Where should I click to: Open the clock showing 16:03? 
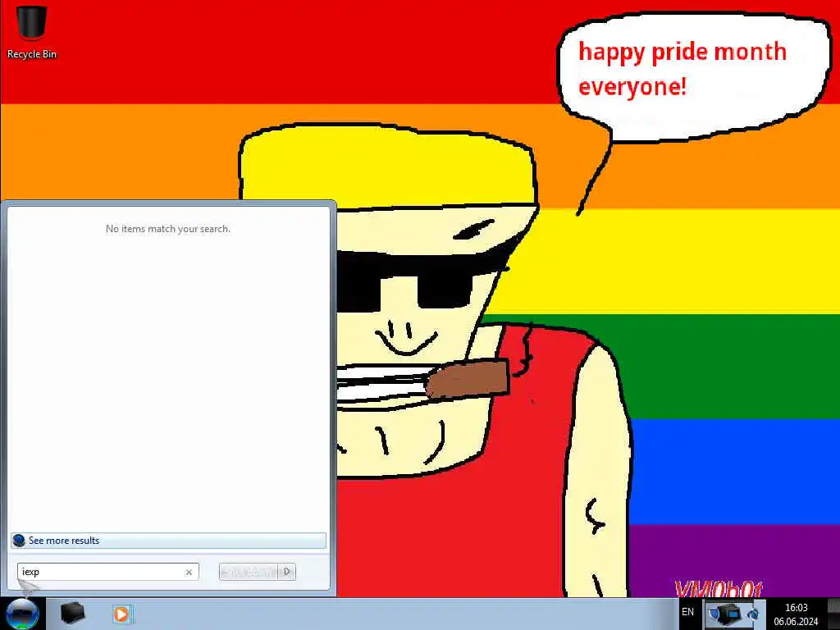(x=796, y=614)
